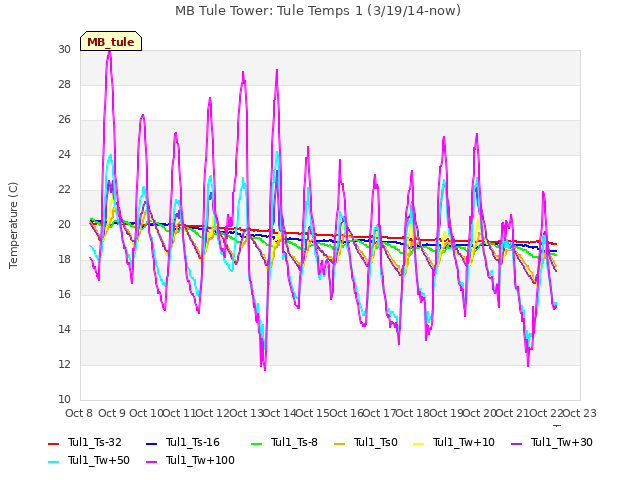The image size is (640, 480).
Task: Click the Tul1_Ts-16 legend label
Action: (x=193, y=442)
